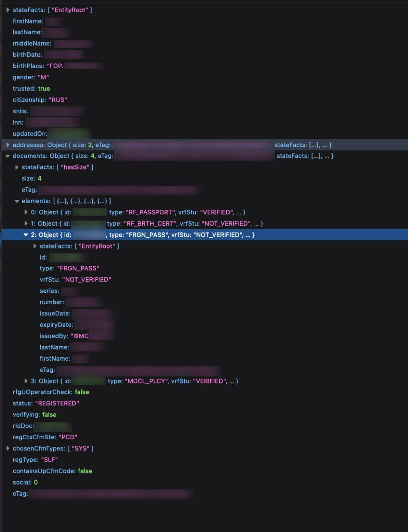The width and height of the screenshot is (408, 532).
Task: Select the gender "M" property row
Action: [31, 77]
